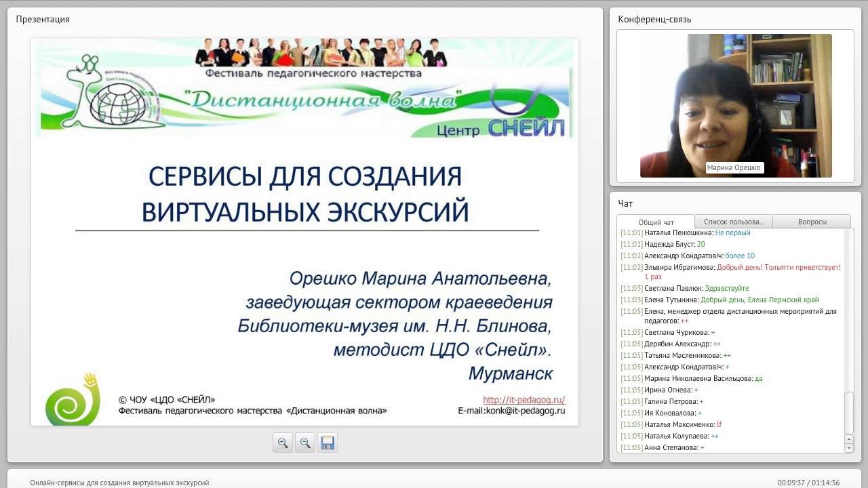The width and height of the screenshot is (868, 488).
Task: Click the Марина Орешко name label
Action: click(734, 167)
